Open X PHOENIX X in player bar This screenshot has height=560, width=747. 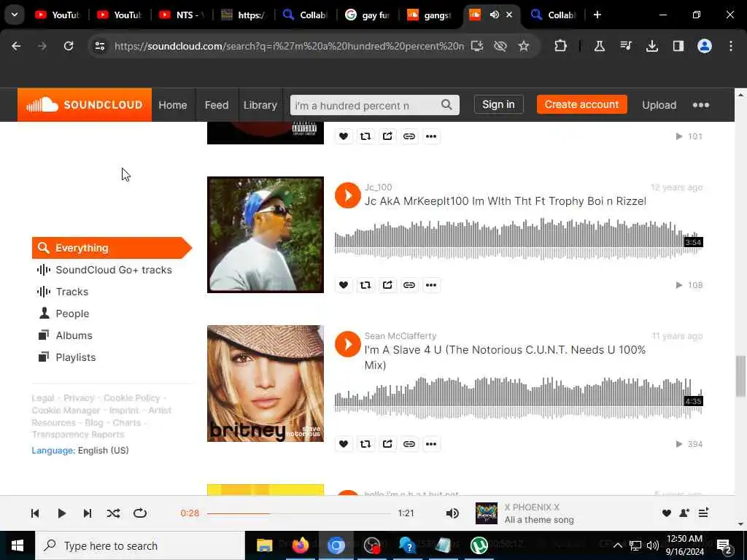click(x=532, y=507)
